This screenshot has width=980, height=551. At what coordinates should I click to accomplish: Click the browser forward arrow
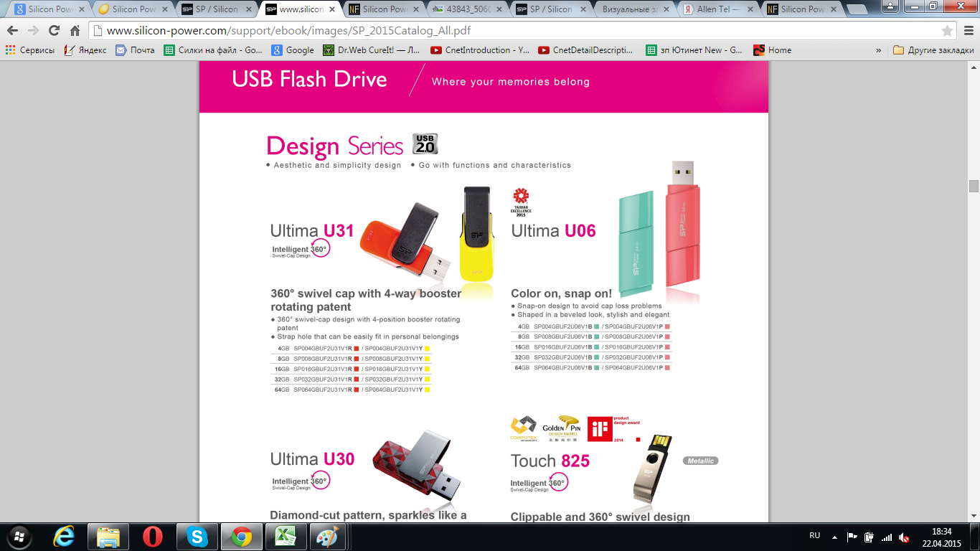[x=33, y=31]
